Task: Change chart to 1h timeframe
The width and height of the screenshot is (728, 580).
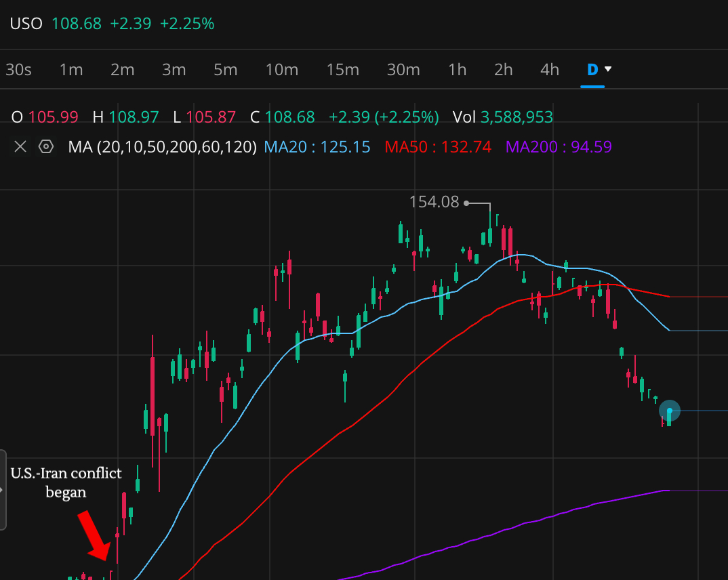Action: (458, 70)
